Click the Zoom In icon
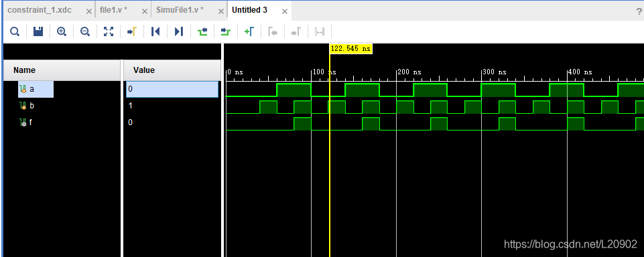 [62, 31]
